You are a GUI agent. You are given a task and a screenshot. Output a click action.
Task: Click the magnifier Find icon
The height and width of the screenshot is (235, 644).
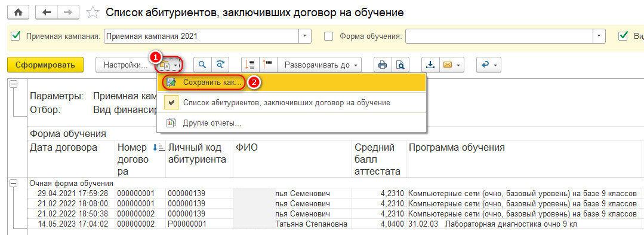202,65
